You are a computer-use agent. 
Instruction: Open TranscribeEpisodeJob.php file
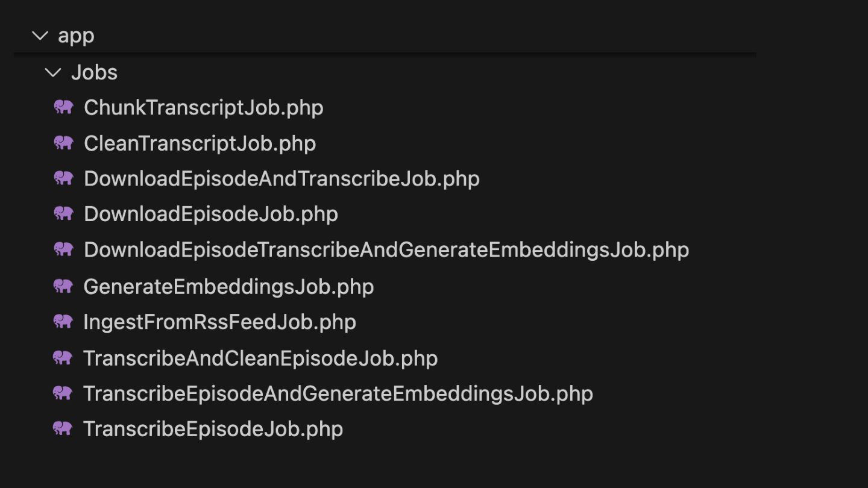click(213, 429)
